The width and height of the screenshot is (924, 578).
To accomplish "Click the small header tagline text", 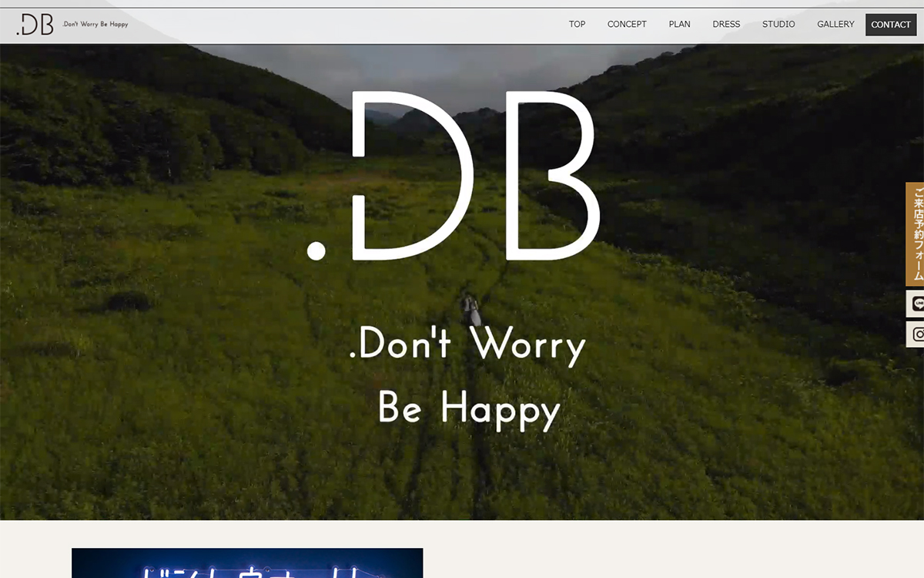I will click(95, 25).
